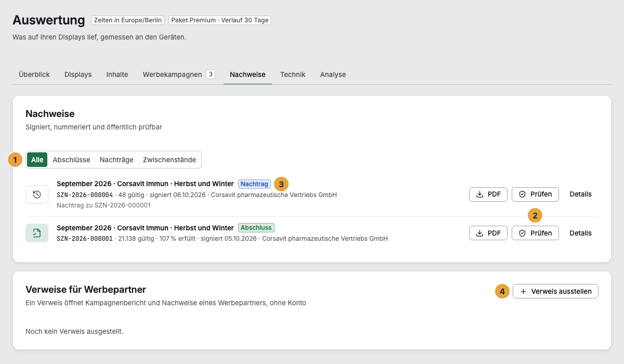Viewport: 624px width, 364px height.
Task: Open Details for SZN-2026-000001
Action: (x=580, y=233)
